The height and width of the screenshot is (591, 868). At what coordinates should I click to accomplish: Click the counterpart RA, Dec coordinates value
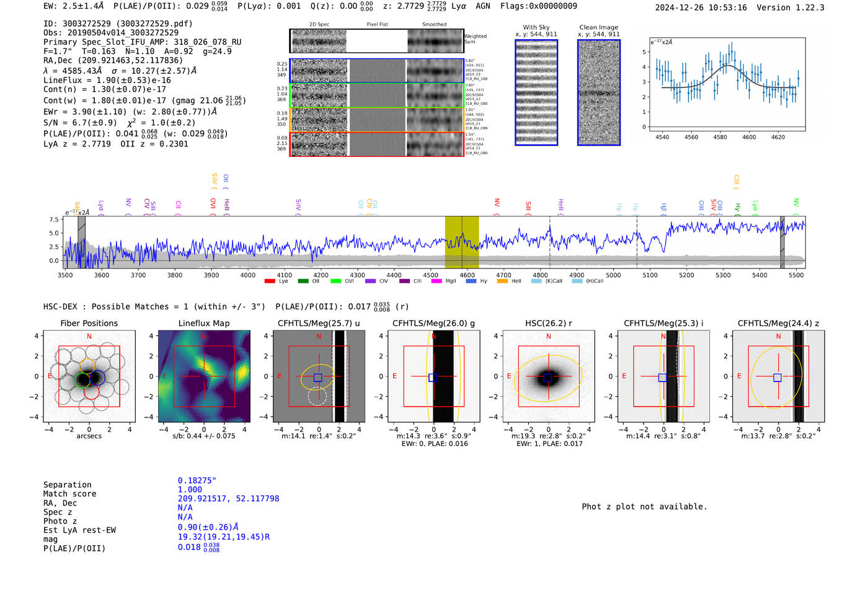click(x=228, y=499)
